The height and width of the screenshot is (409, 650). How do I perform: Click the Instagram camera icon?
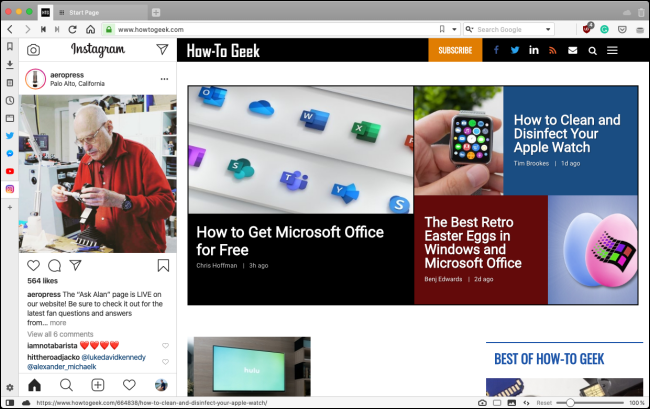(33, 49)
